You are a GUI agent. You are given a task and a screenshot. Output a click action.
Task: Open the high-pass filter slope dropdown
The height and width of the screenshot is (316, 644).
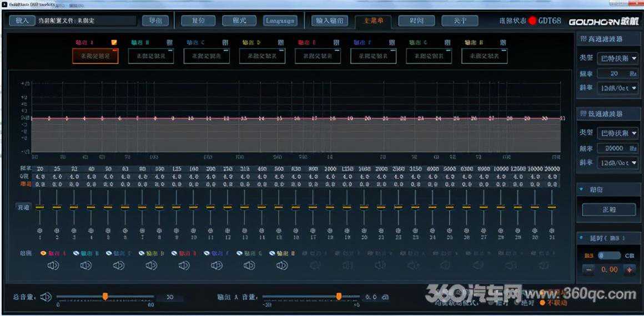click(617, 88)
